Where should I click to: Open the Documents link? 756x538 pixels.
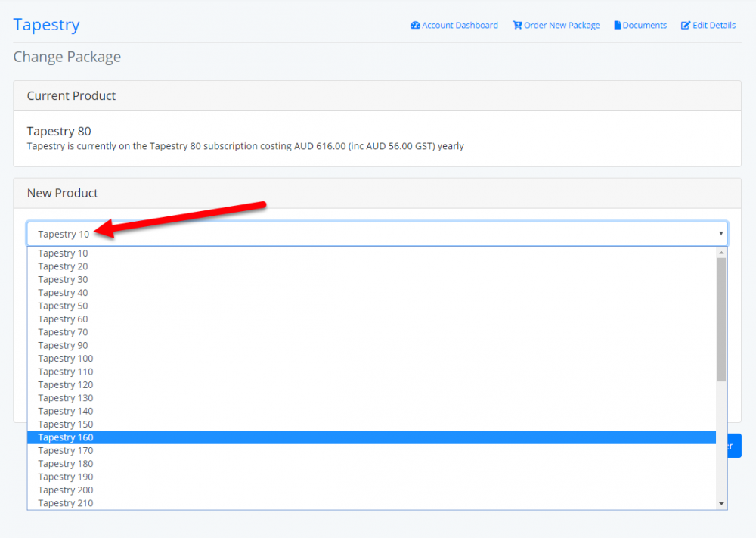coord(640,26)
